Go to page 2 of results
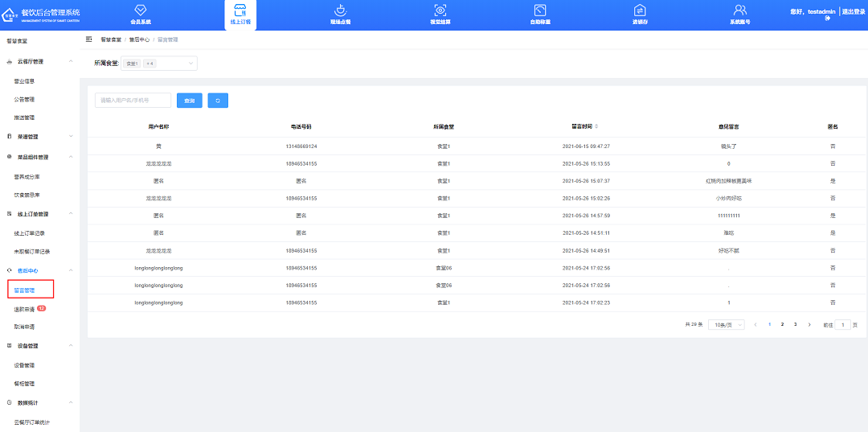This screenshot has height=432, width=868. click(x=782, y=324)
